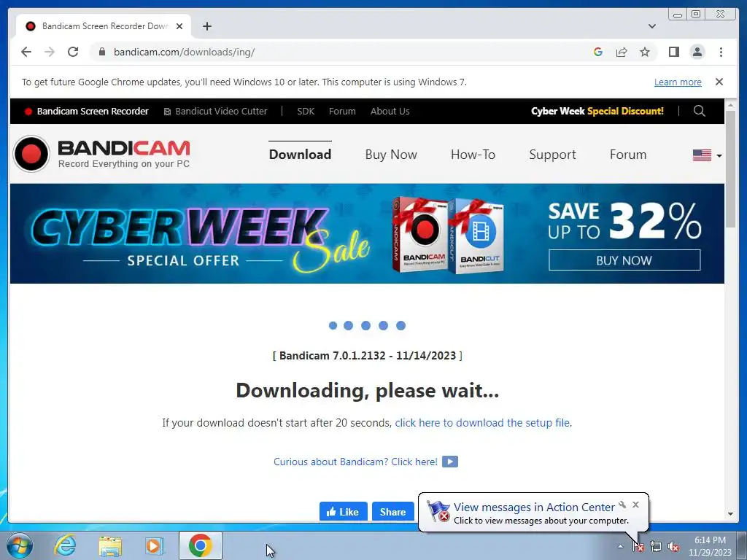Open Chrome's side panel
Image resolution: width=747 pixels, height=560 pixels.
tap(673, 52)
